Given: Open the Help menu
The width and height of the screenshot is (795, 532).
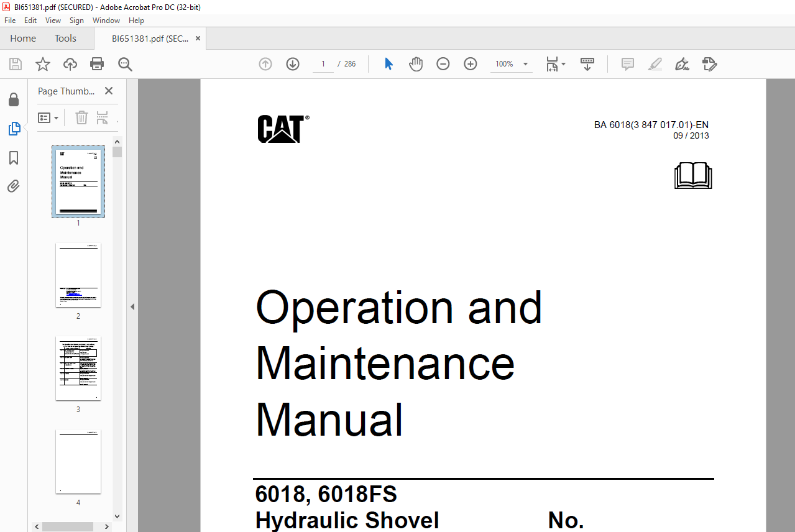Looking at the screenshot, I should click(136, 21).
